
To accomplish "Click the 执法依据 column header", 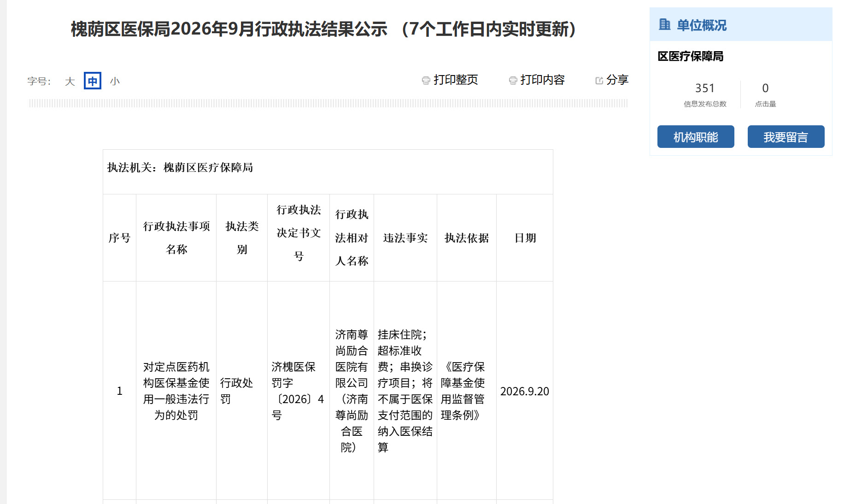I will (467, 238).
